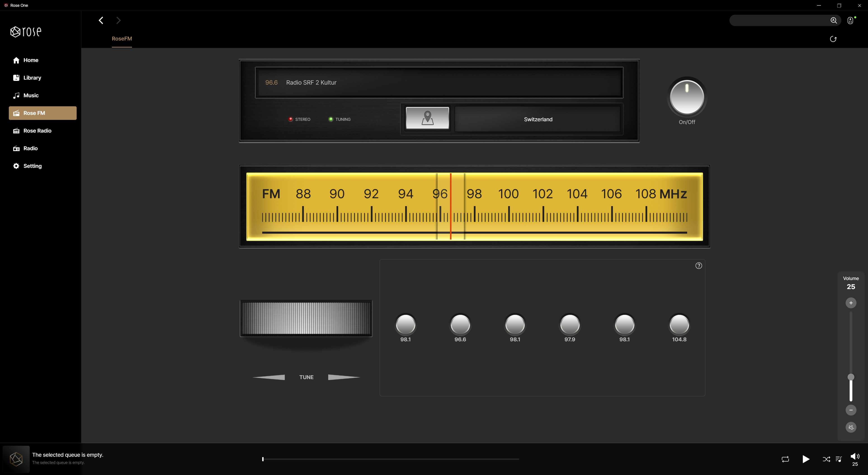
Task: Click the map location pin button
Action: [x=427, y=118]
